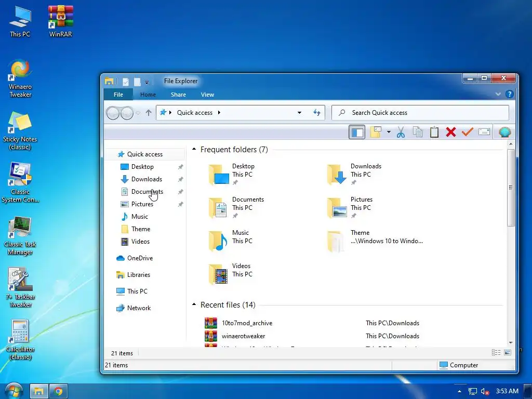Click the Forward navigation button
Image resolution: width=532 pixels, height=399 pixels.
click(x=127, y=113)
